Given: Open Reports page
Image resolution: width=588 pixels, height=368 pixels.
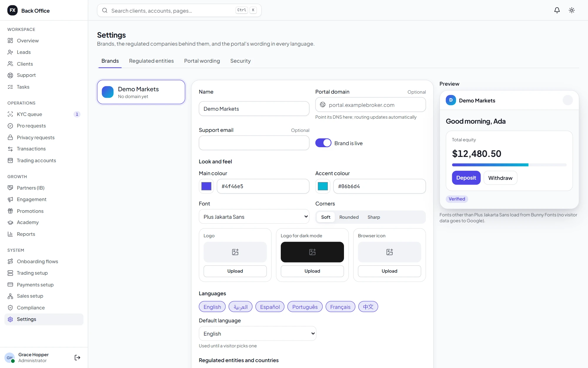Looking at the screenshot, I should pyautogui.click(x=44, y=234).
